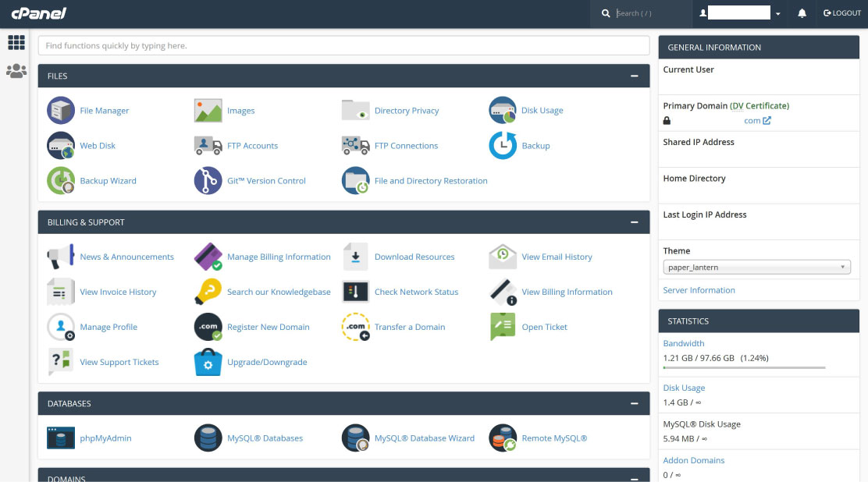This screenshot has height=482, width=868.
Task: Click the cPanel logo
Action: tap(39, 13)
